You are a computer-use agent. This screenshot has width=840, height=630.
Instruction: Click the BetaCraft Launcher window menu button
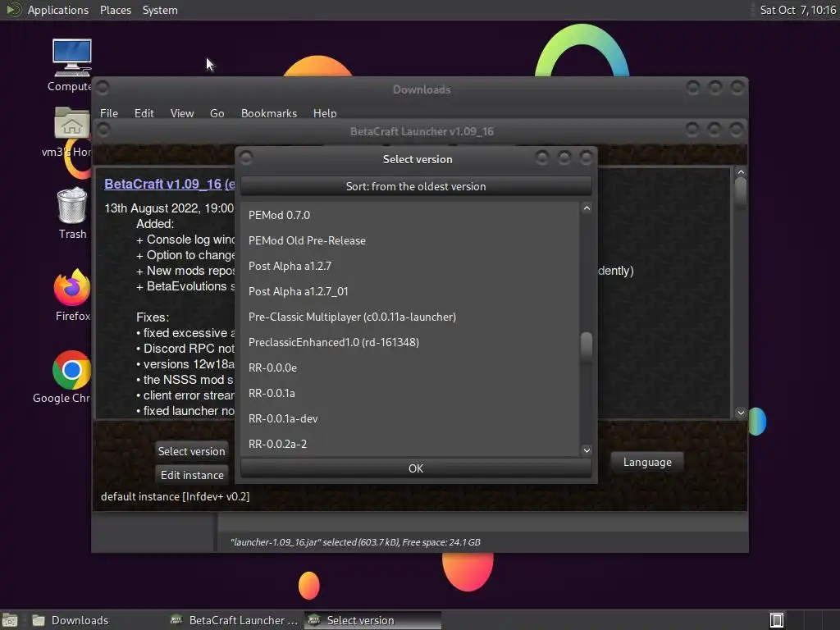(104, 130)
